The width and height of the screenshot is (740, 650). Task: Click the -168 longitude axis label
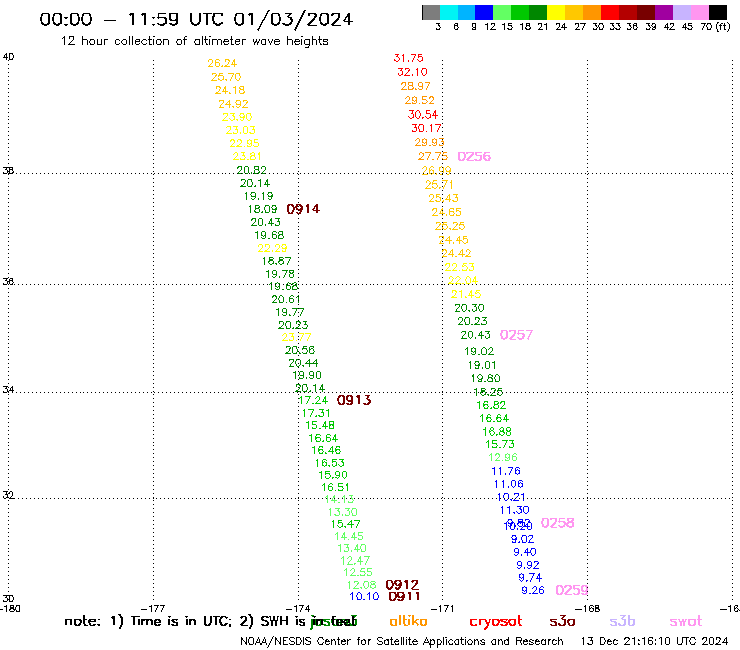(x=587, y=609)
